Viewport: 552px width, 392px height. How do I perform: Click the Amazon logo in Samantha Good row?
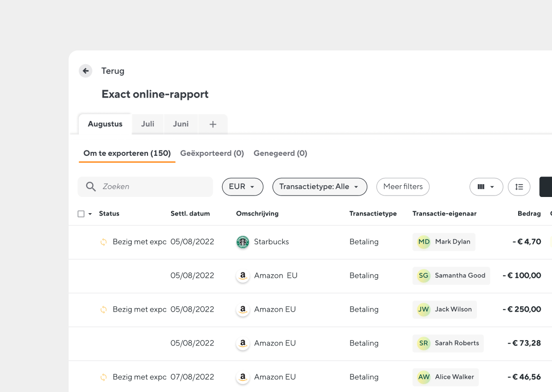coord(243,276)
